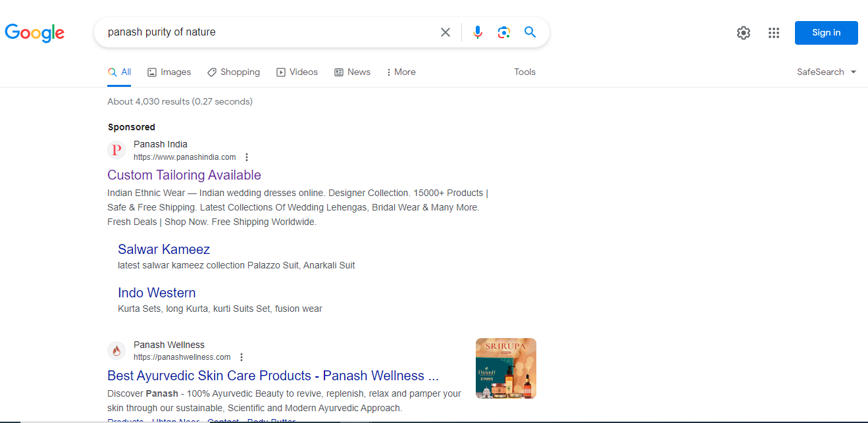This screenshot has height=423, width=868.
Task: Click the Sign in button
Action: 826,33
